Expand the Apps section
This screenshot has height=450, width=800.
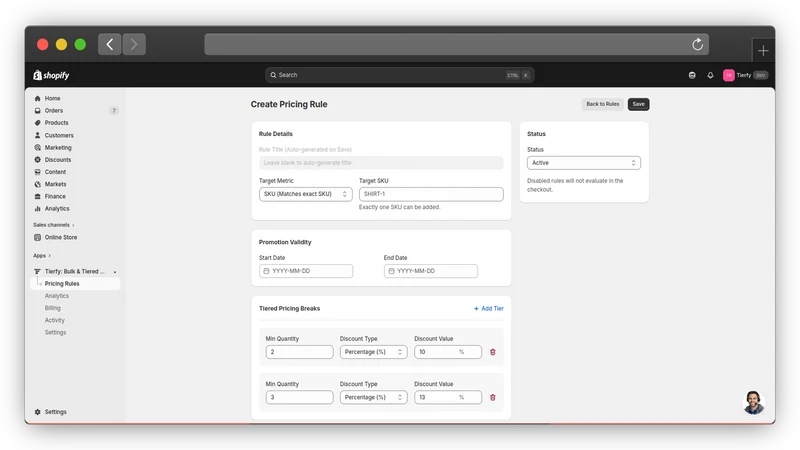pyautogui.click(x=42, y=256)
